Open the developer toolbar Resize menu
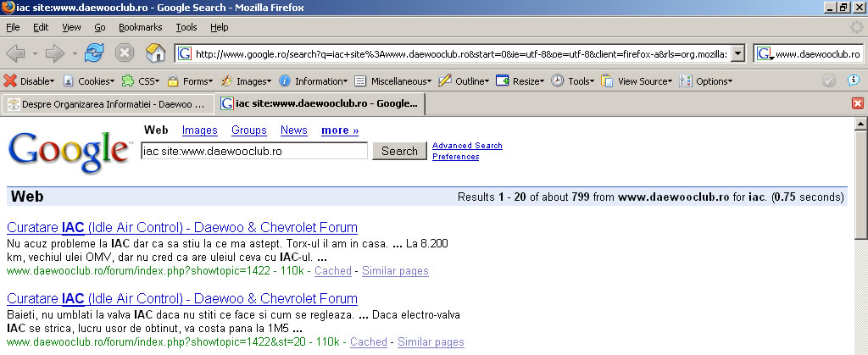Image resolution: width=868 pixels, height=355 pixels. coord(520,81)
